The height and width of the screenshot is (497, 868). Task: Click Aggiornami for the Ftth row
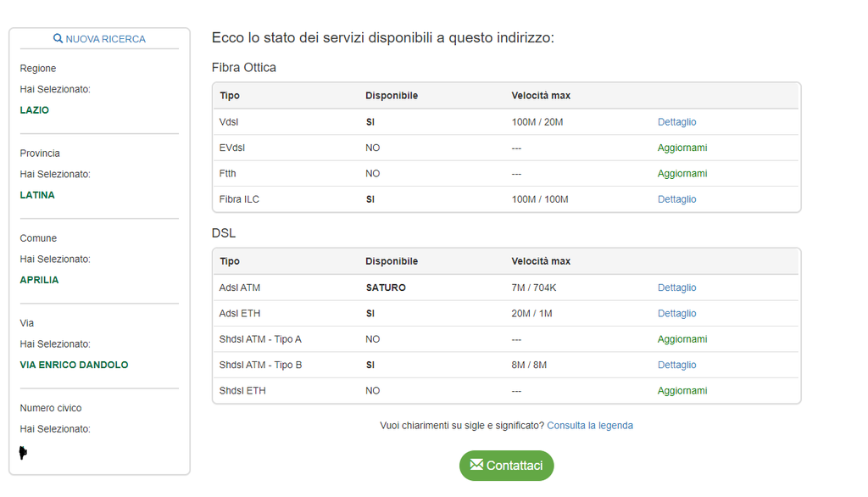[x=682, y=174]
